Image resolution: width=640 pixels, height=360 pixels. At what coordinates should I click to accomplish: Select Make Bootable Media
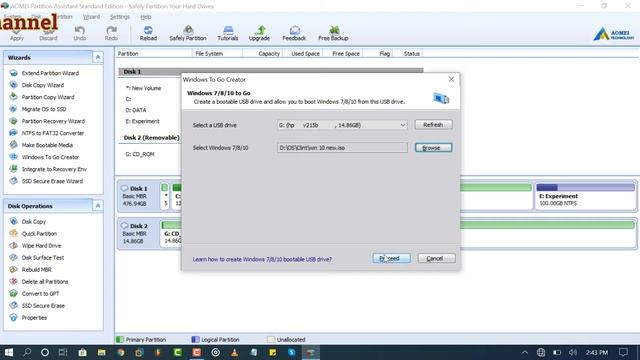click(47, 145)
